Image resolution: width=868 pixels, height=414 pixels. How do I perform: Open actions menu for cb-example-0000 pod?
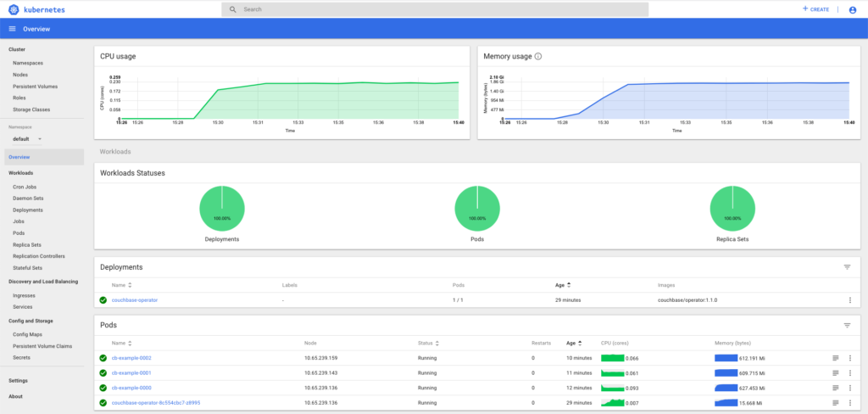(850, 388)
